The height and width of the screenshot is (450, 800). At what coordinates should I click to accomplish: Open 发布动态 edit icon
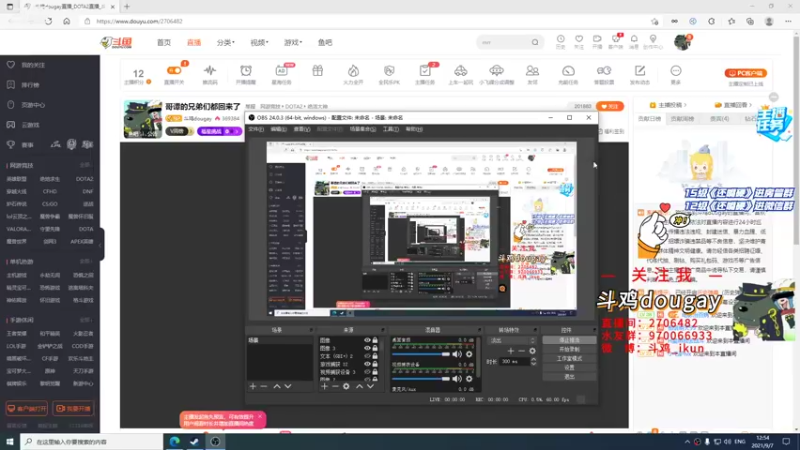coord(640,70)
